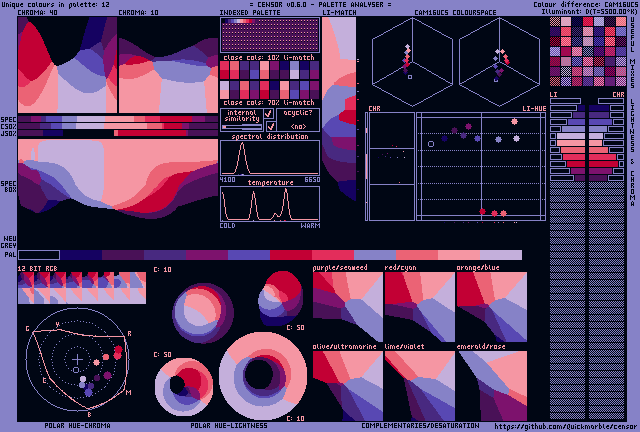640x432 pixels.
Task: Open the spectral distribution graph
Action: (270, 158)
